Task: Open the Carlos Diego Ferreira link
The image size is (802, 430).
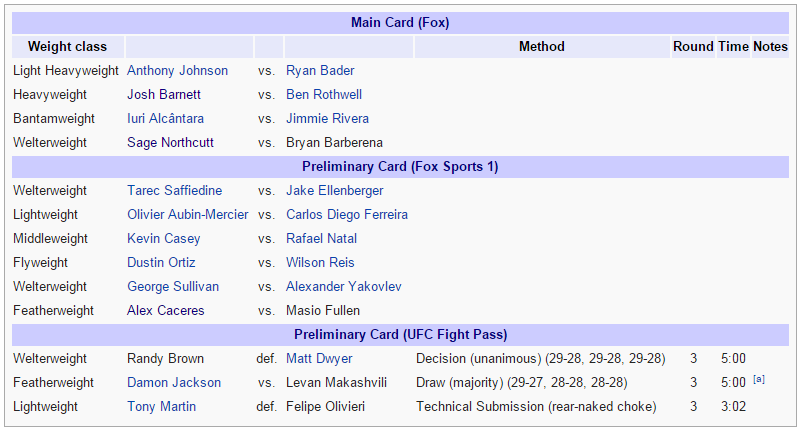Action: [347, 215]
